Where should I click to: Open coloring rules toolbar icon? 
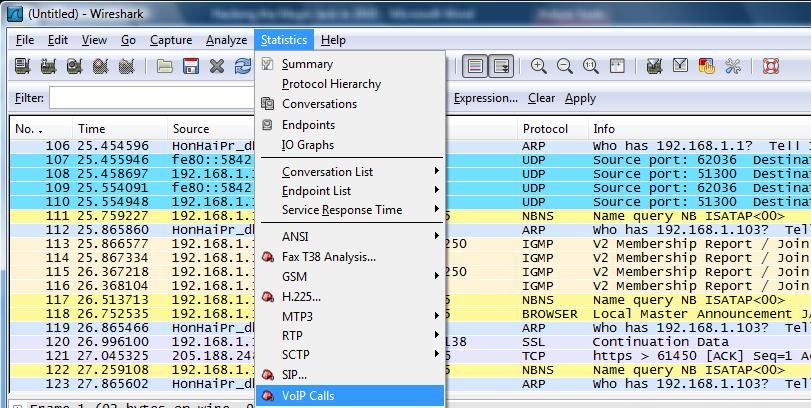click(x=707, y=66)
